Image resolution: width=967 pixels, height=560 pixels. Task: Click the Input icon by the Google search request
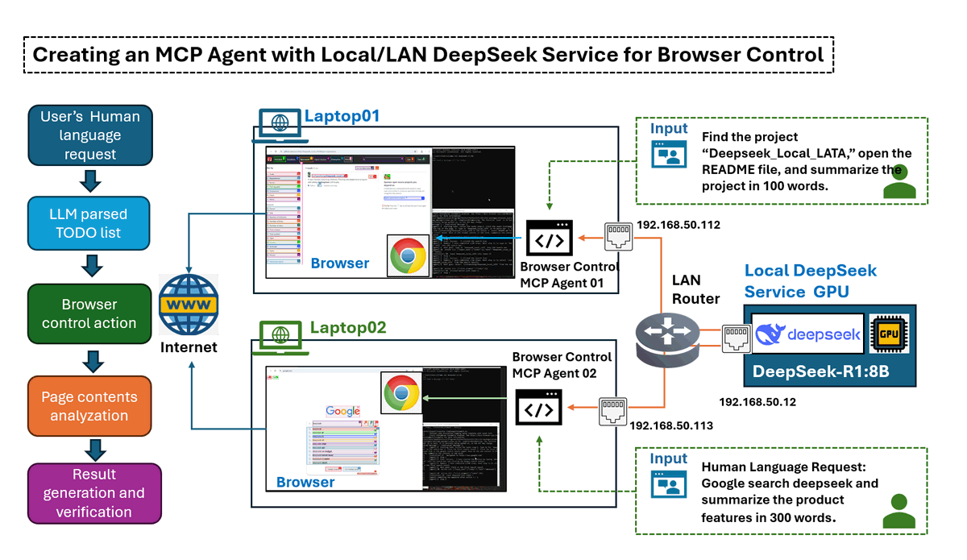(x=668, y=485)
